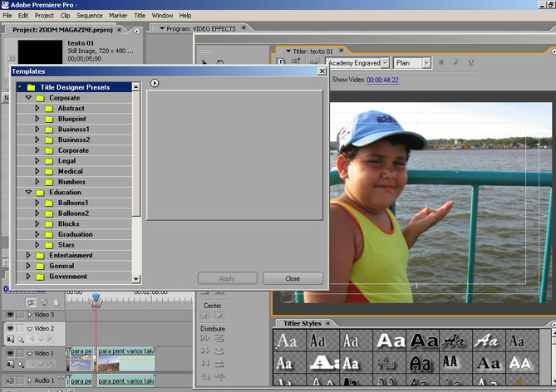Mute the Audio 1 track speaker toggle

pyautogui.click(x=10, y=380)
